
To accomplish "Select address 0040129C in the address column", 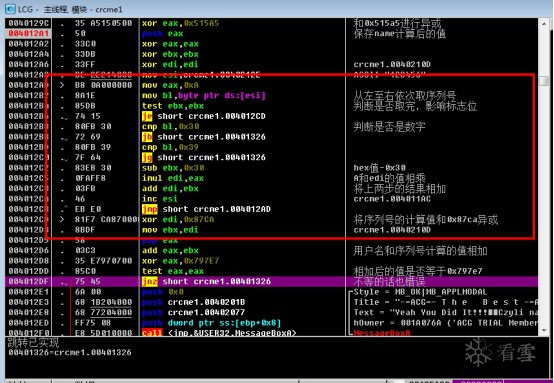I will [x=29, y=23].
